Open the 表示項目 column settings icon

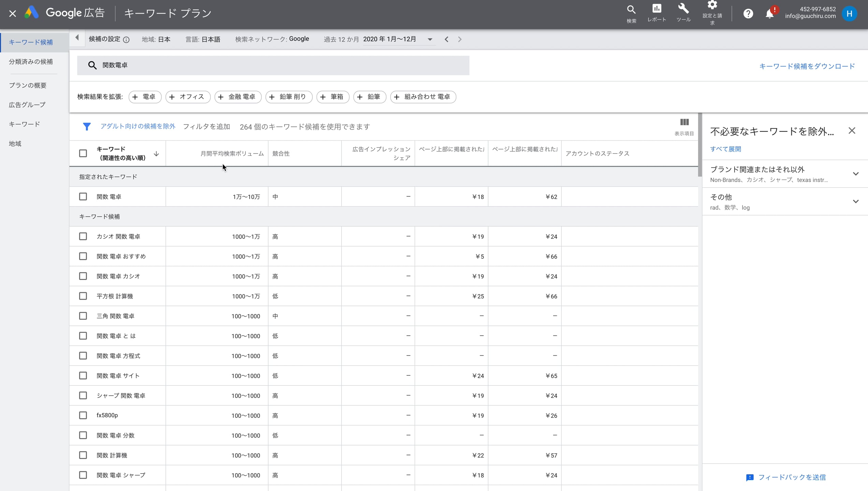pos(684,122)
